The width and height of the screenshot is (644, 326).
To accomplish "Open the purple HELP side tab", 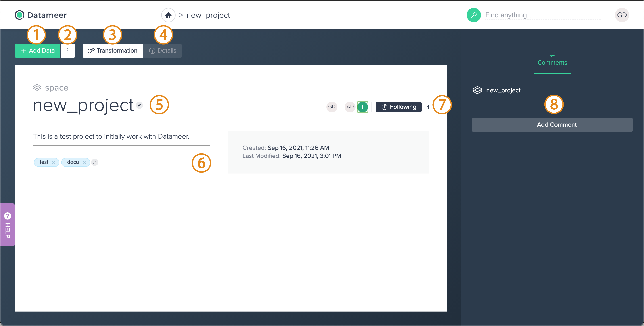I will click(x=8, y=225).
